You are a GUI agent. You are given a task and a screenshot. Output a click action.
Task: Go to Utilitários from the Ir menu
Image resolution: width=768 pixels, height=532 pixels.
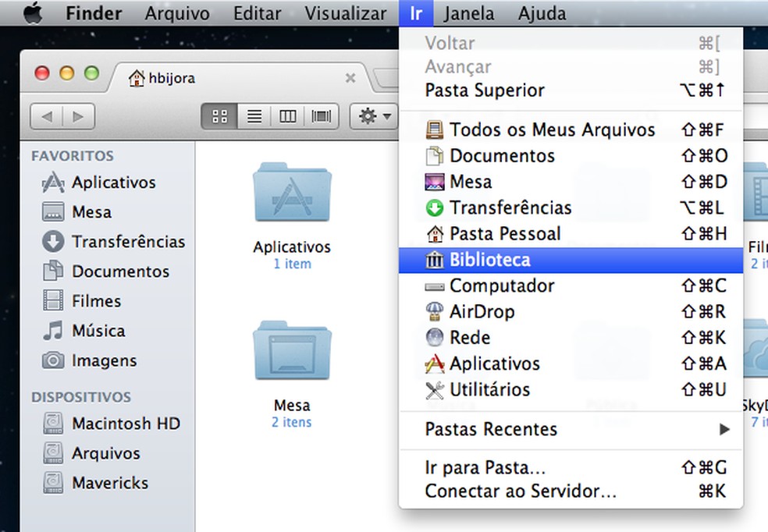click(x=571, y=389)
